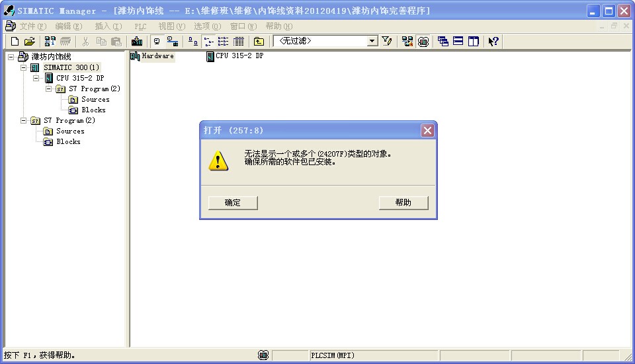Open the 文件(F) menu
Screen dimensions: 635x364
tap(33, 26)
